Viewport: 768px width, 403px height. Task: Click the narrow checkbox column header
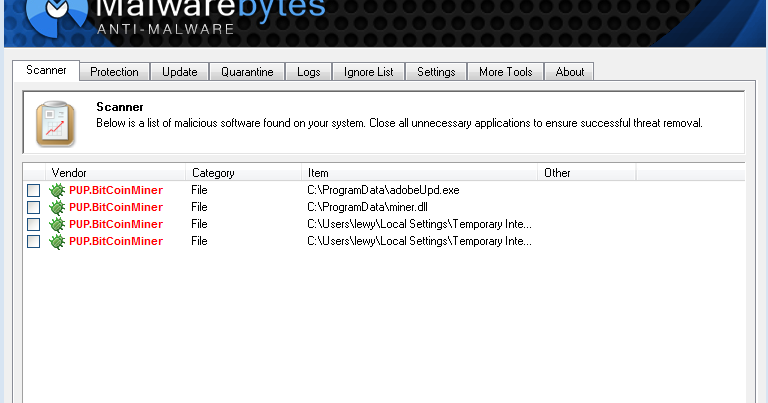pos(34,173)
